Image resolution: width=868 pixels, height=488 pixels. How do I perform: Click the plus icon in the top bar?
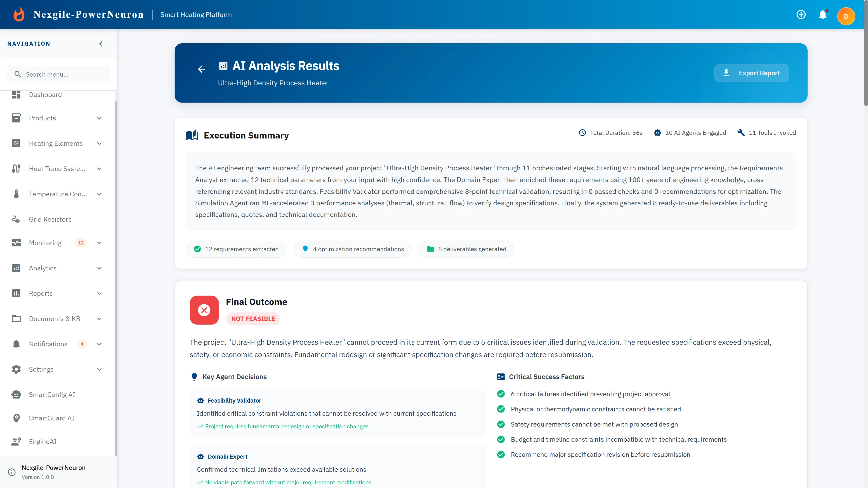pos(801,14)
